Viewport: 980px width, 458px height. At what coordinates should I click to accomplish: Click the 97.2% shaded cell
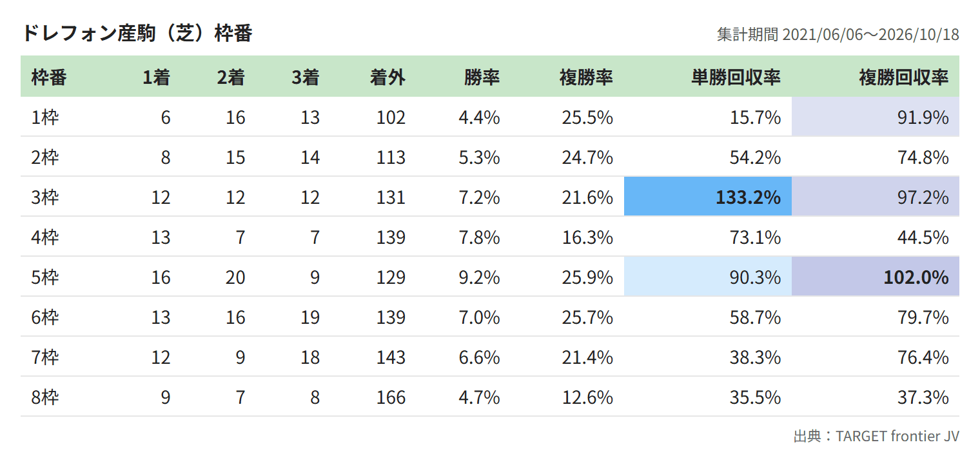tap(876, 197)
